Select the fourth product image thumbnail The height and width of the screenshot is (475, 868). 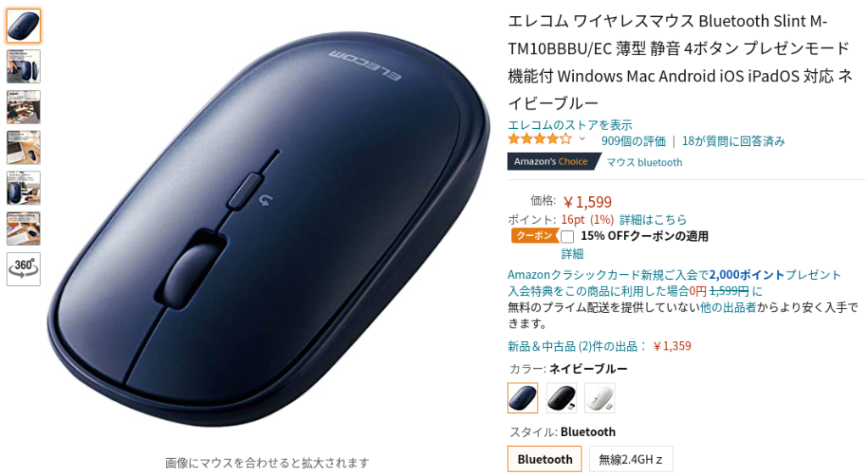[x=23, y=148]
